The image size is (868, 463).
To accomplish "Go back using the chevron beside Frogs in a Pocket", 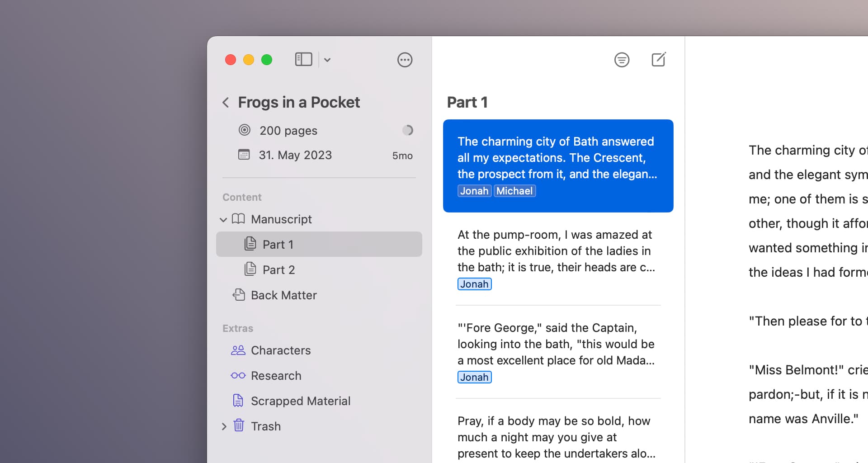I will click(x=226, y=103).
